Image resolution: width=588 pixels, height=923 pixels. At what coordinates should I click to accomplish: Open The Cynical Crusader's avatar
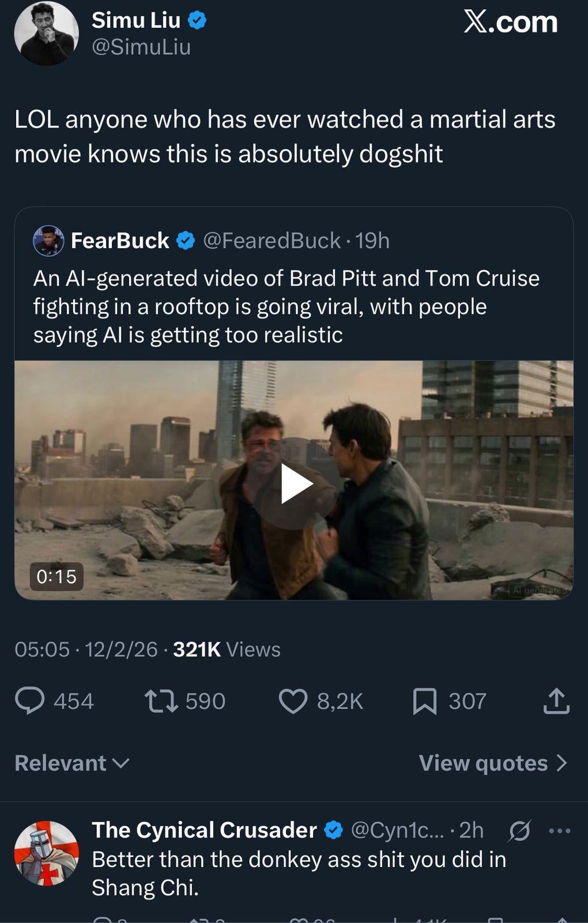[46, 853]
